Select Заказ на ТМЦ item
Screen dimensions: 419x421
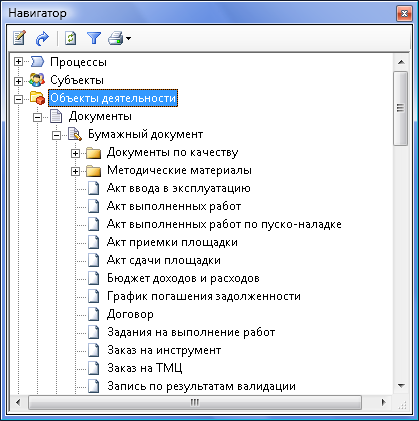[145, 368]
